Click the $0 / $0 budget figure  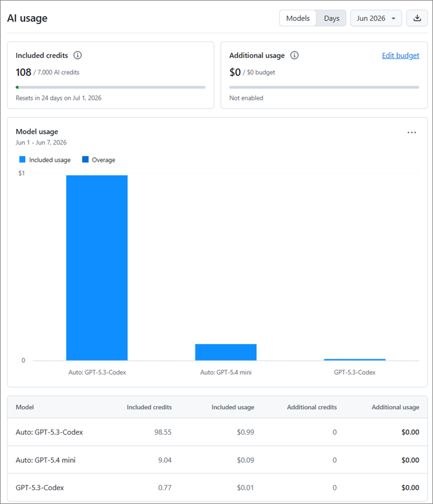pyautogui.click(x=252, y=72)
